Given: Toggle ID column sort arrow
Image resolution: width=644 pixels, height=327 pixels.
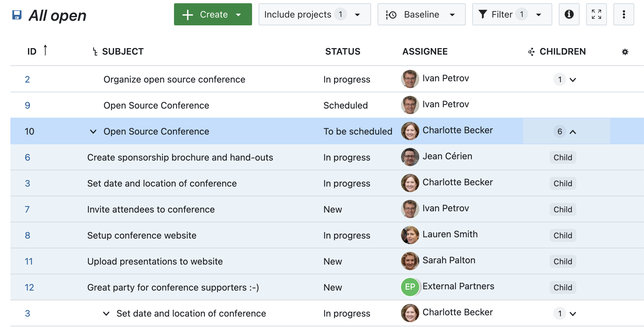Looking at the screenshot, I should click(45, 50).
